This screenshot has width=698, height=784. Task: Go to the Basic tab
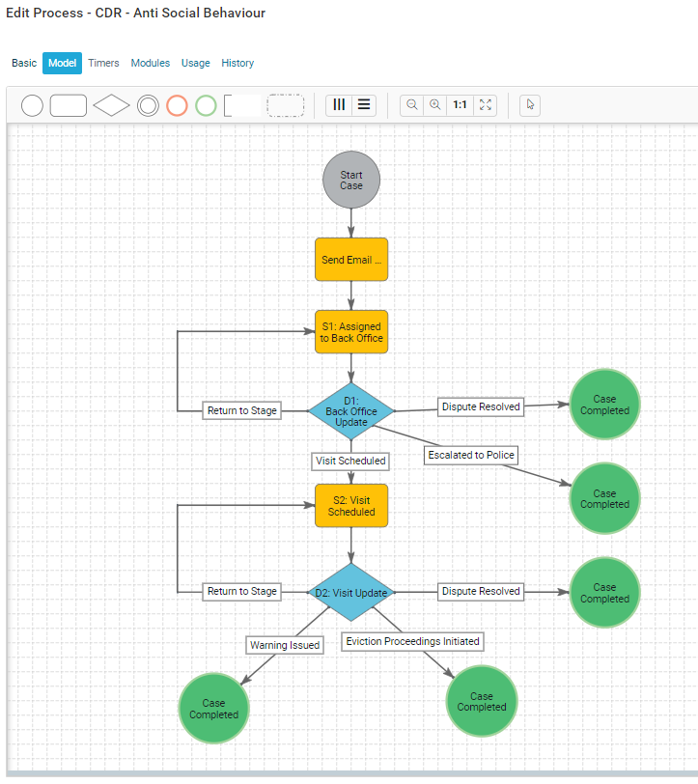point(24,63)
